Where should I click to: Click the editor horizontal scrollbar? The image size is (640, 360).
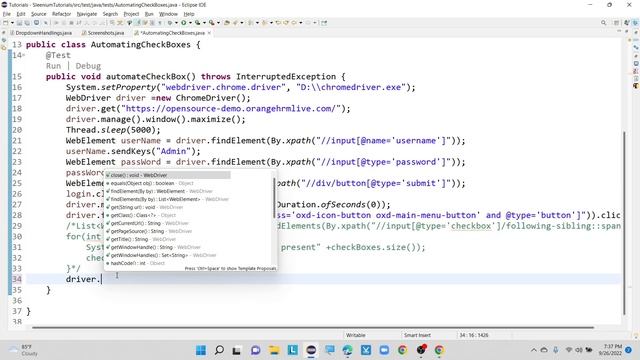pyautogui.click(x=313, y=327)
